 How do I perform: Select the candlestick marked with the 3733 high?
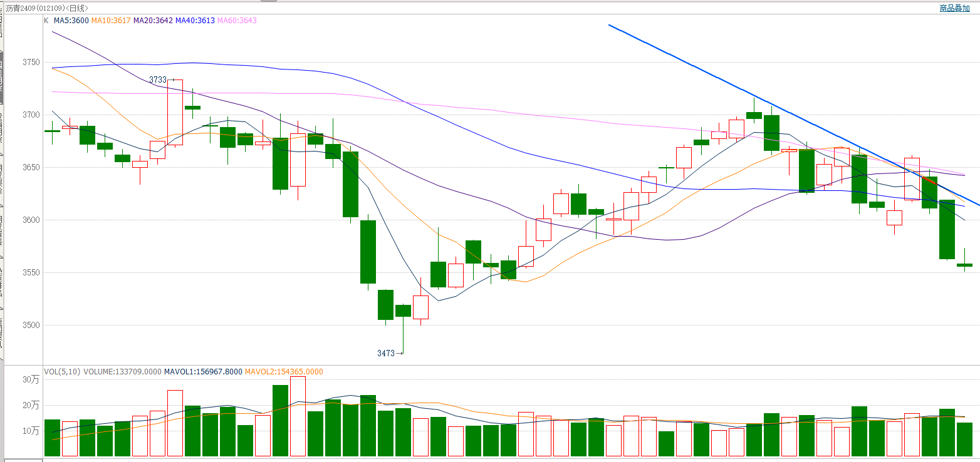(x=175, y=113)
